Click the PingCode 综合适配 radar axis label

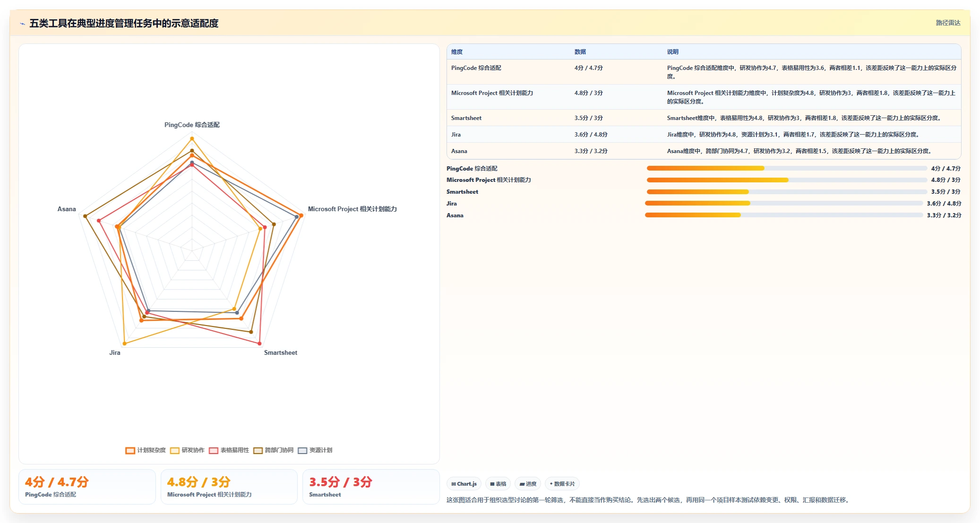tap(192, 125)
